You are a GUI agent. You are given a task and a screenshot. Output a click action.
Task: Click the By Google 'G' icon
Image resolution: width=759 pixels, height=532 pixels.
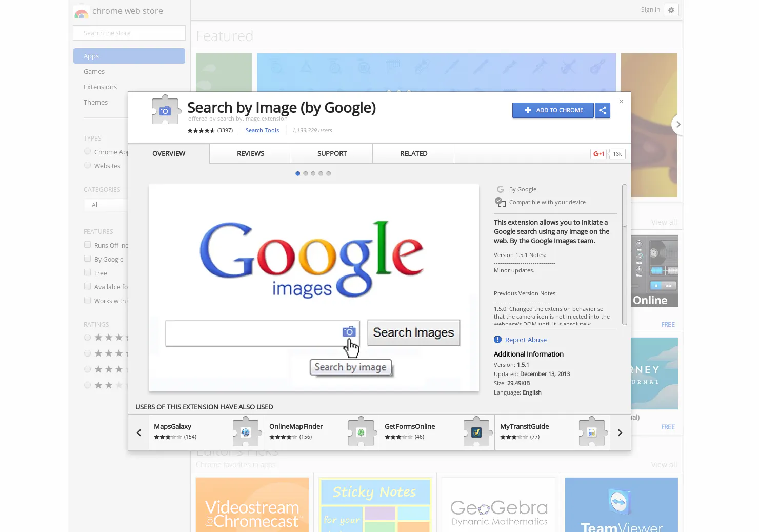(501, 189)
